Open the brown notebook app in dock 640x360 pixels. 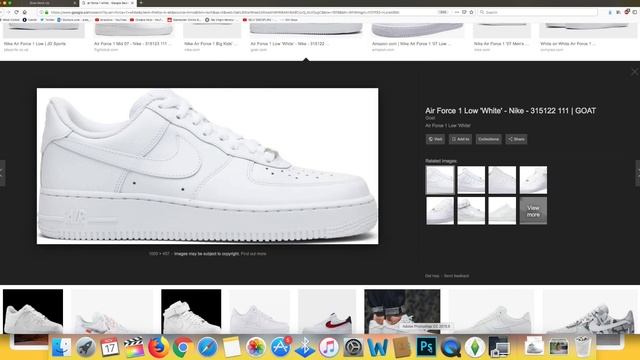click(x=402, y=347)
